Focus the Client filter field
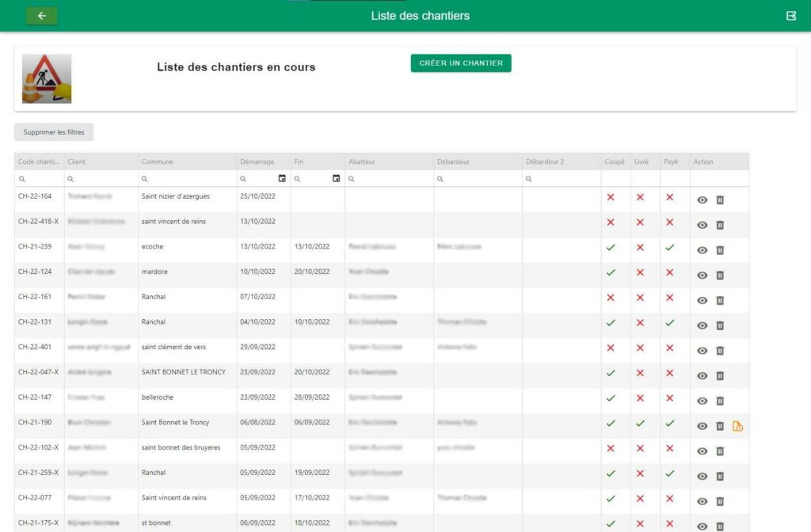This screenshot has width=811, height=532. pos(101,179)
